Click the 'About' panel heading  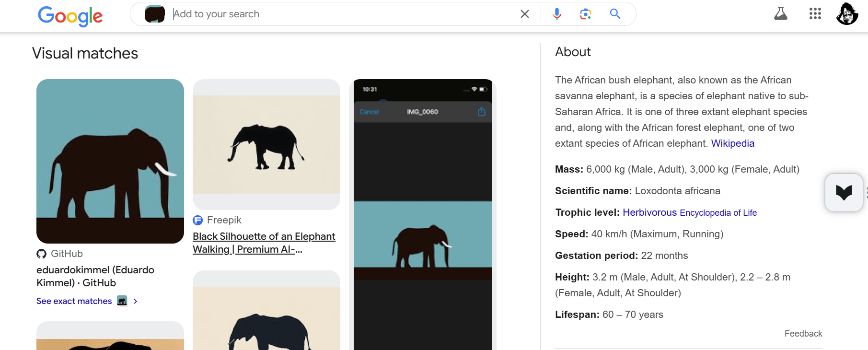[573, 52]
